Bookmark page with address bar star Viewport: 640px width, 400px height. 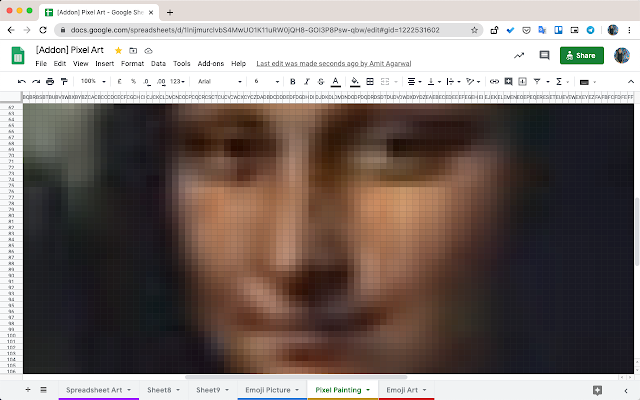(x=474, y=30)
